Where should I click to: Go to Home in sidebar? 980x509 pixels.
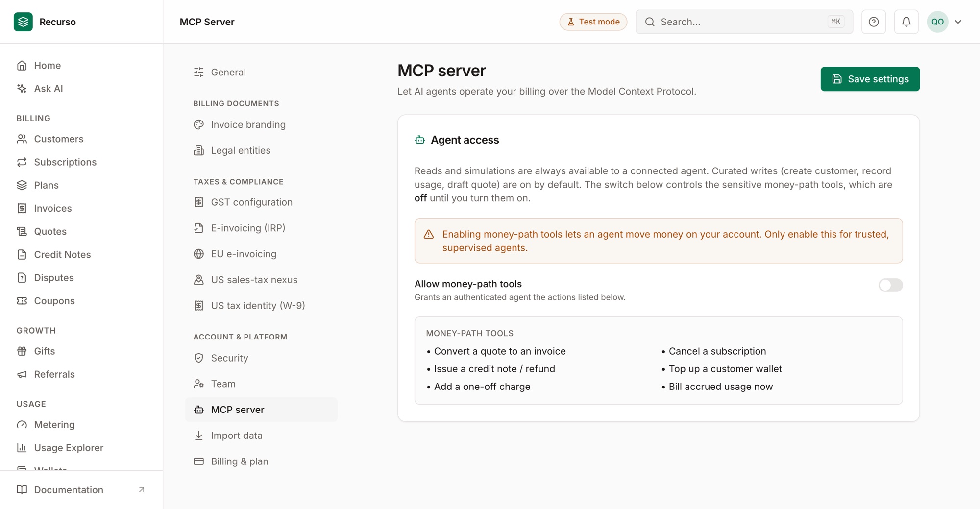(x=81, y=66)
